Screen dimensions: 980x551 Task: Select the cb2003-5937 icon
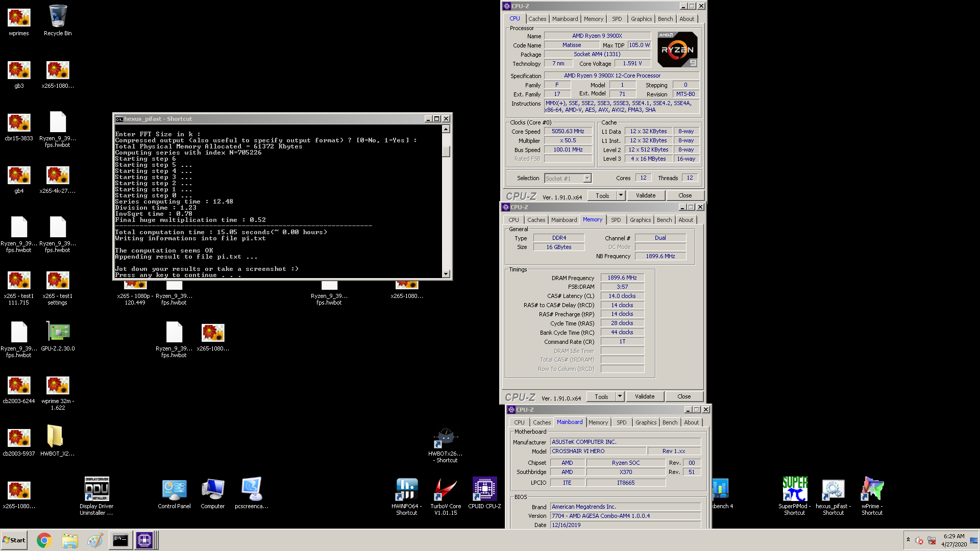tap(19, 442)
